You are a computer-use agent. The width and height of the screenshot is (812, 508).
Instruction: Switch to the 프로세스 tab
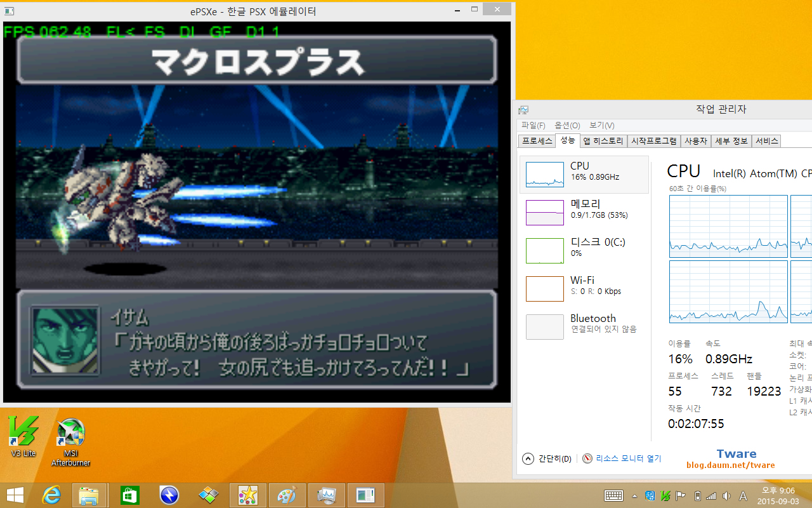click(537, 141)
